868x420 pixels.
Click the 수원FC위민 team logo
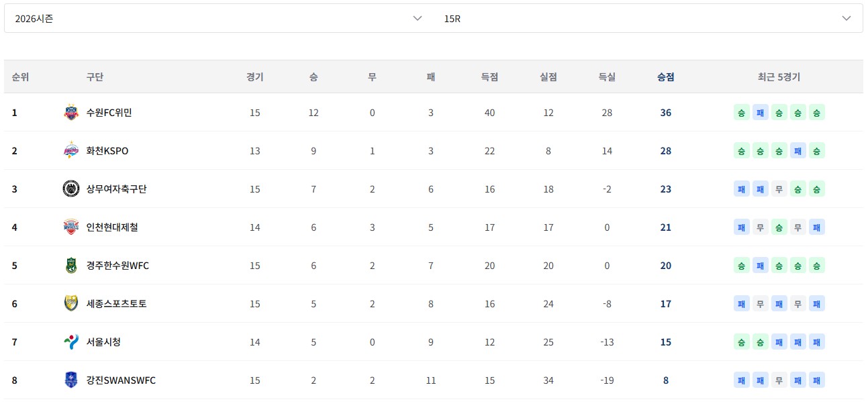click(x=70, y=113)
